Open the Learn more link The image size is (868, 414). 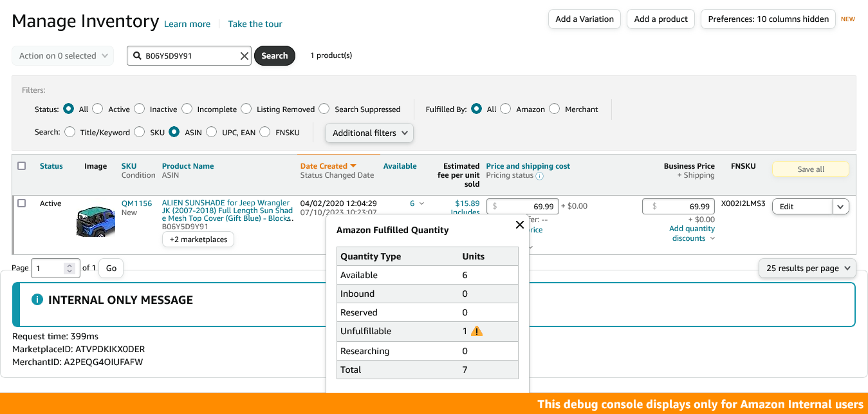tap(187, 24)
